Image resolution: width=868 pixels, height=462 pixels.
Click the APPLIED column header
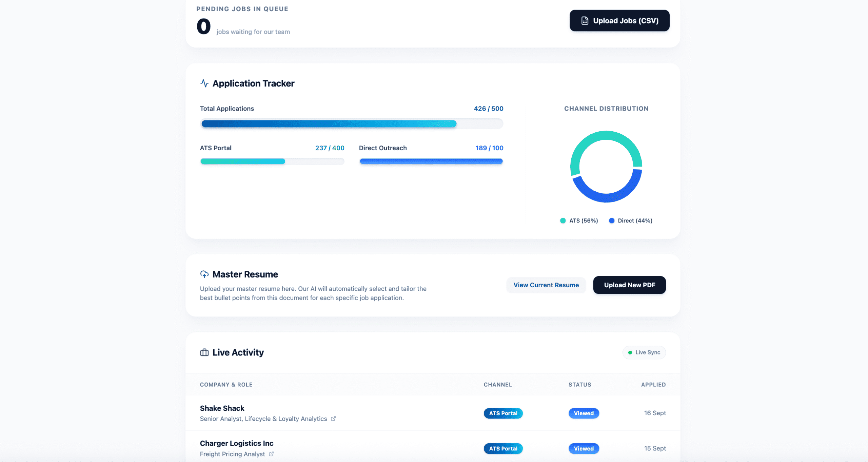(653, 385)
